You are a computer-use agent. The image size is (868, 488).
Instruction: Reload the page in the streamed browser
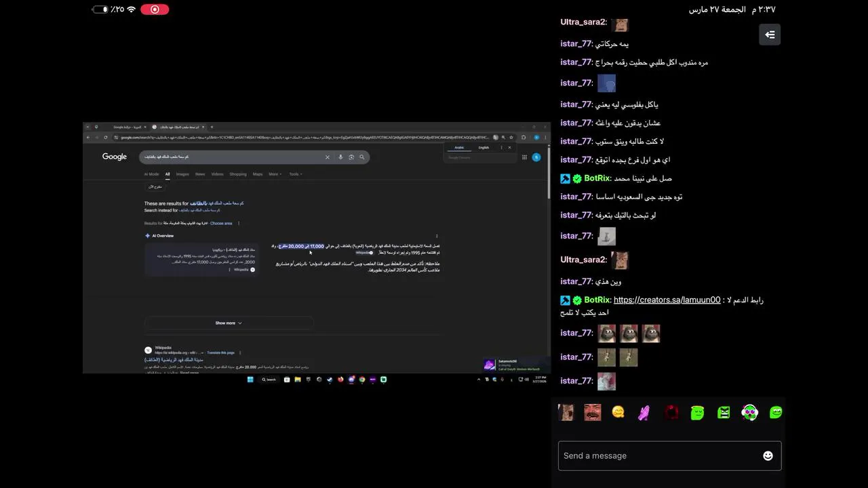coord(106,138)
